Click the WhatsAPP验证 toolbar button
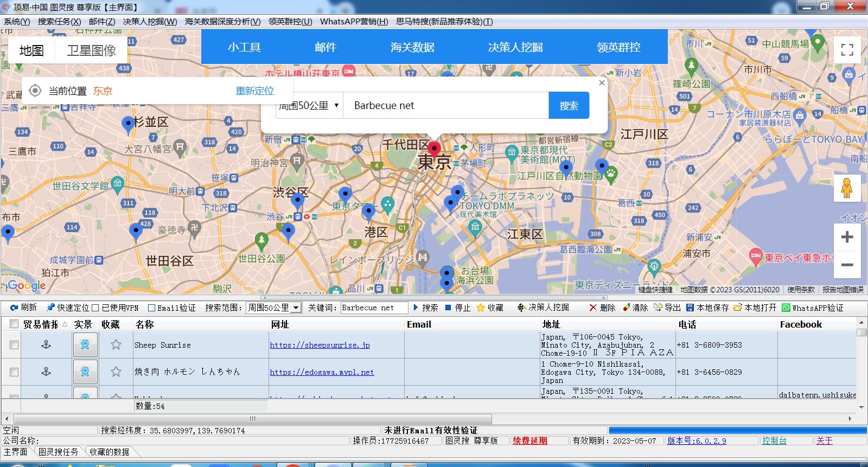The height and width of the screenshot is (467, 868). coord(813,308)
